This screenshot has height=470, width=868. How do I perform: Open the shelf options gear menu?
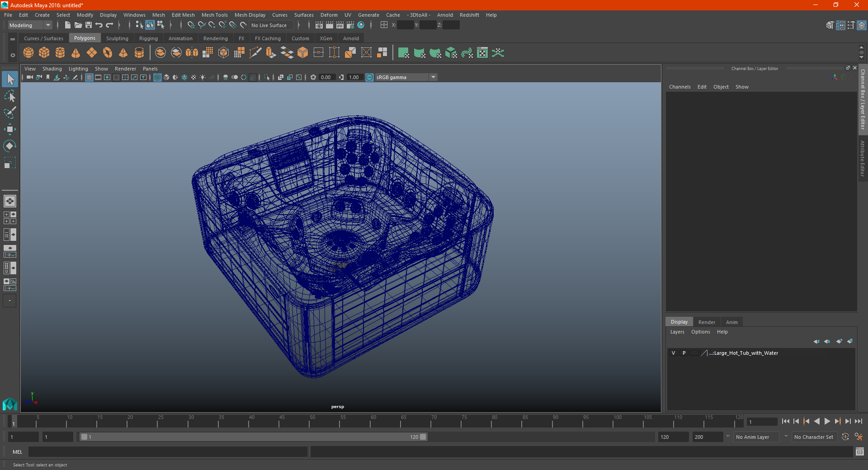pyautogui.click(x=13, y=55)
